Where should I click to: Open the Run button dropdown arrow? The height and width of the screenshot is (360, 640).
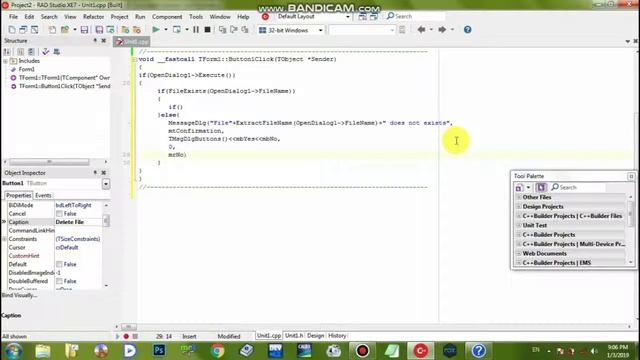click(166, 29)
